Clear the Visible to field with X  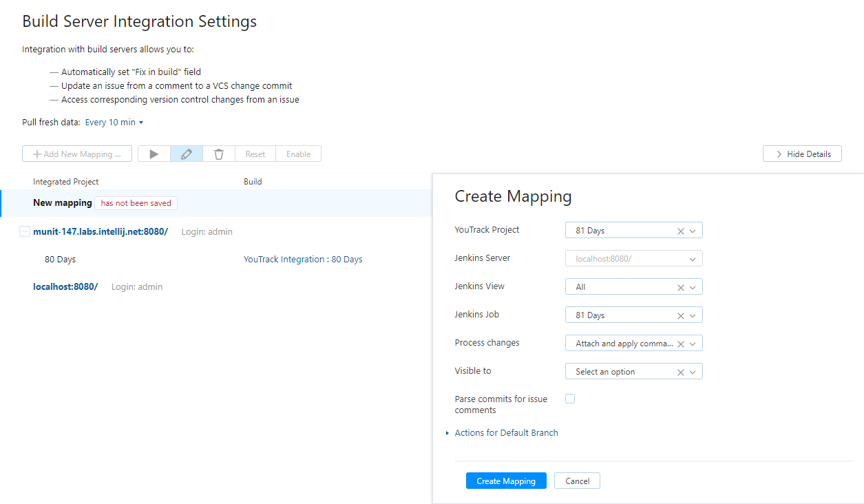click(681, 372)
